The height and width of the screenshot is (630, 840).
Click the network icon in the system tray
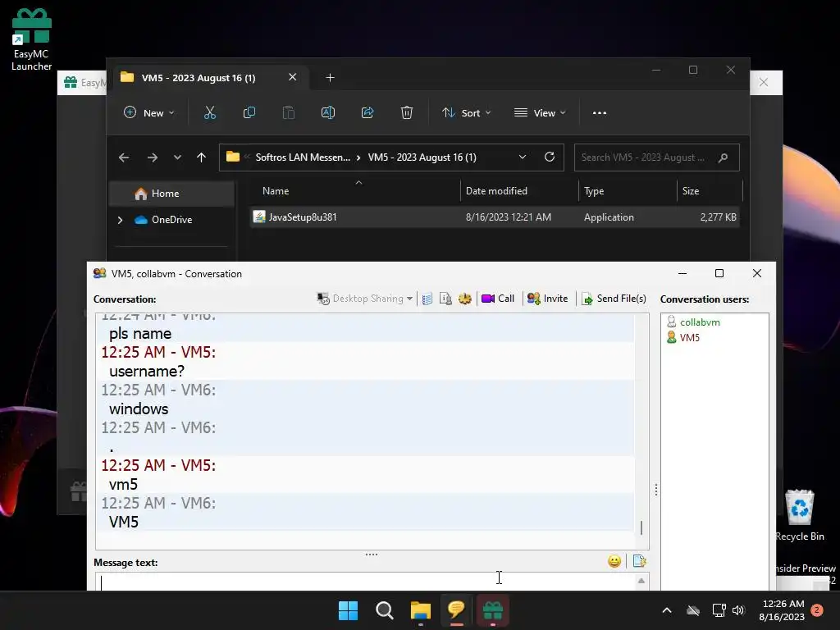pyautogui.click(x=719, y=610)
